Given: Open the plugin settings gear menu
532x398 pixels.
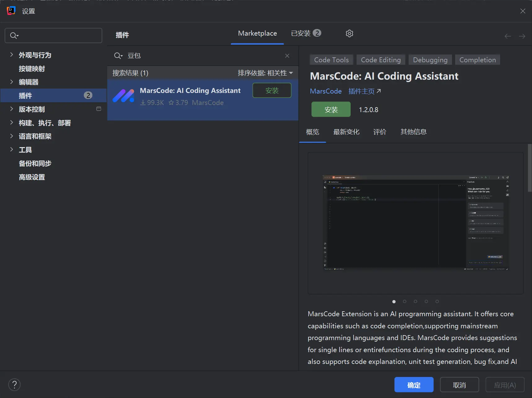Looking at the screenshot, I should pyautogui.click(x=350, y=33).
